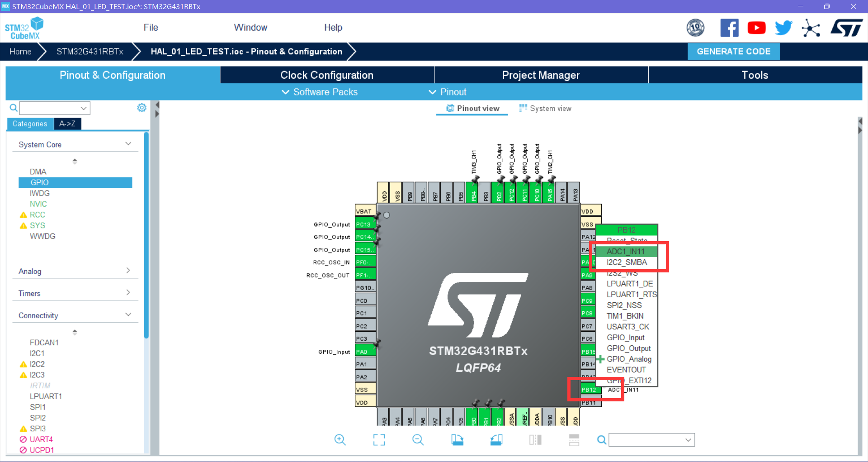The image size is (868, 462).
Task: Switch to the Clock Configuration tab
Action: 326,75
